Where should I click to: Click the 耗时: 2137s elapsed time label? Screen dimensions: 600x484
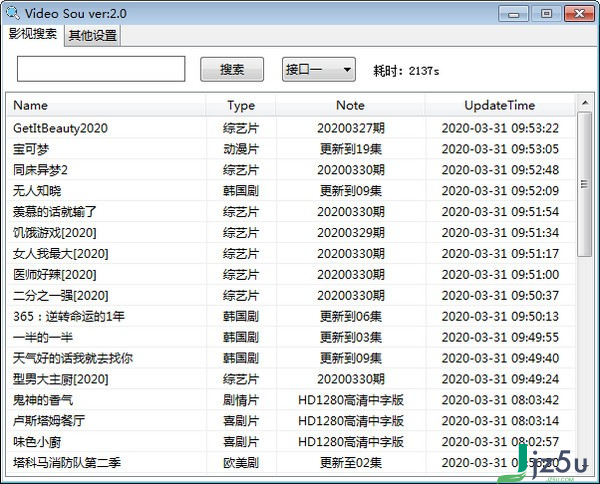[406, 71]
